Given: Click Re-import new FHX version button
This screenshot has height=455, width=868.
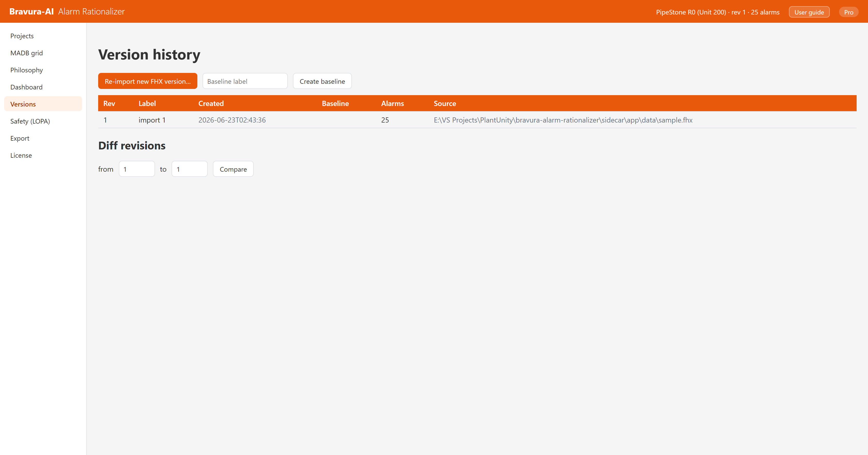Looking at the screenshot, I should [148, 81].
